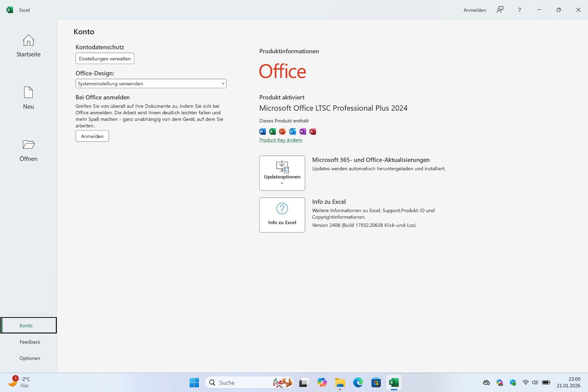588x392 pixels.
Task: Open the Startseite home page
Action: click(28, 46)
